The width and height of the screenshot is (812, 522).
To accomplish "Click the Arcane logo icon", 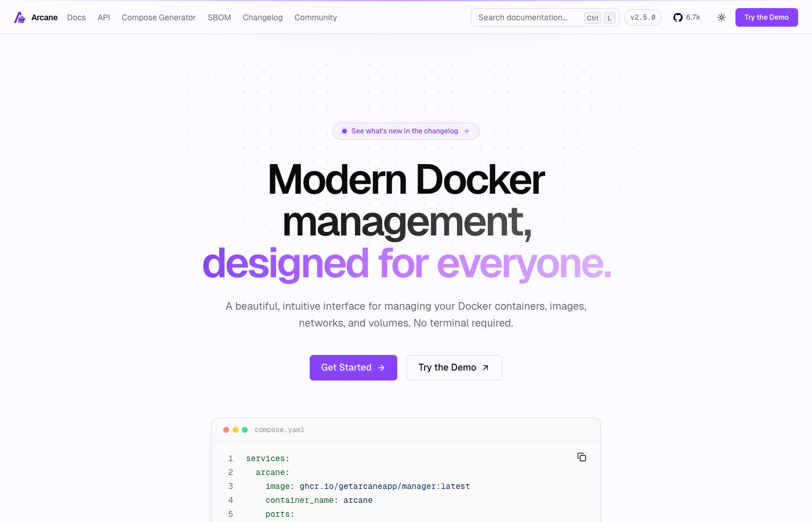I will [x=20, y=17].
